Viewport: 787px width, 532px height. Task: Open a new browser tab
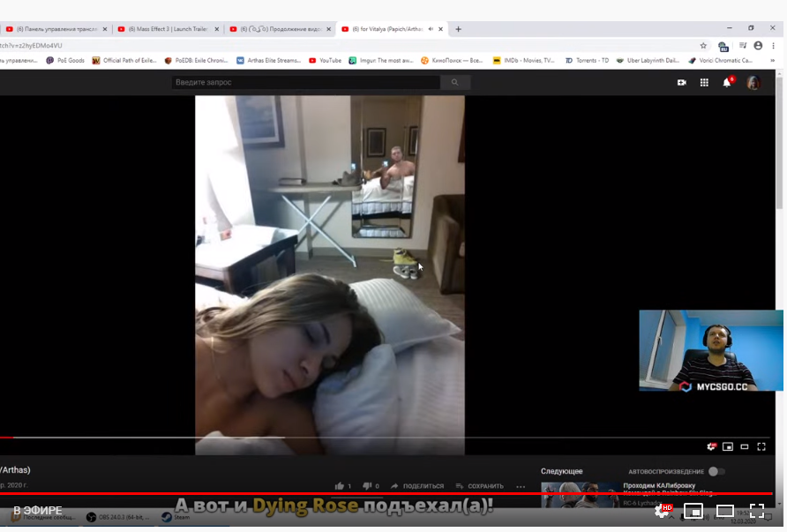pos(458,29)
